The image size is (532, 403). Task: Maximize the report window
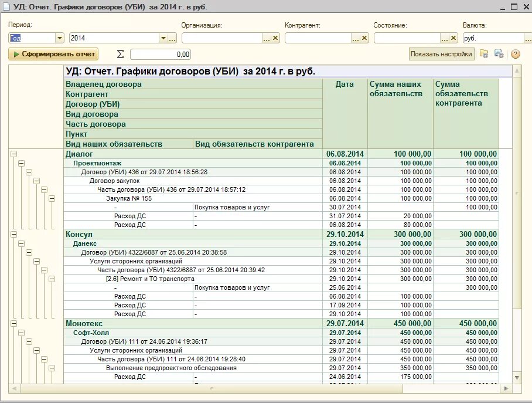(514, 6)
